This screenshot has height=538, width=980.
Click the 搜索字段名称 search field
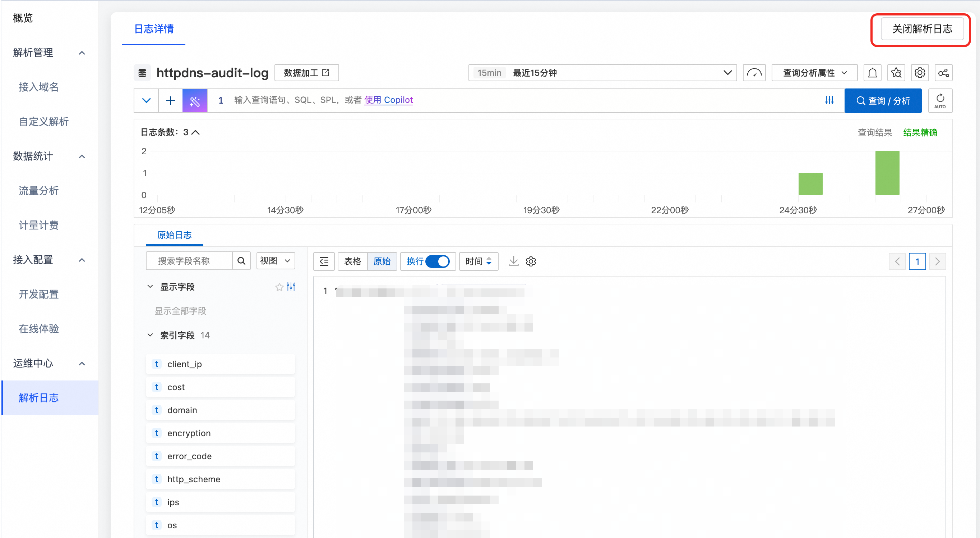(x=189, y=261)
